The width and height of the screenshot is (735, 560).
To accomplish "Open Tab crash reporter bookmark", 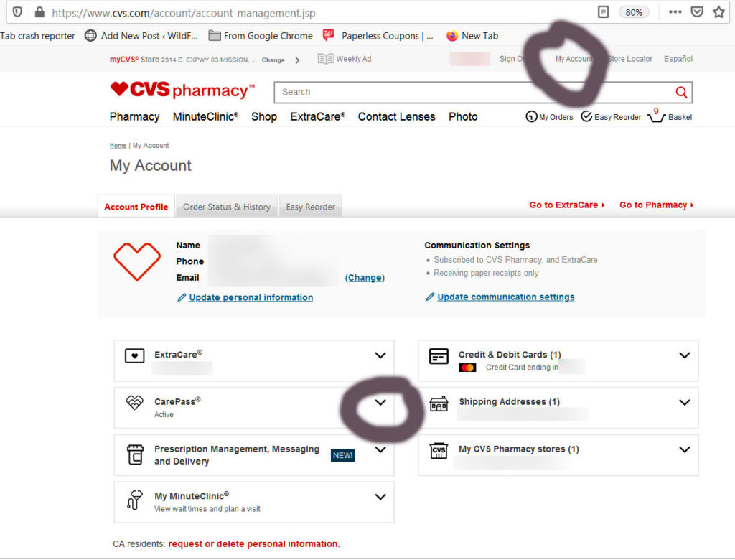I will point(37,36).
